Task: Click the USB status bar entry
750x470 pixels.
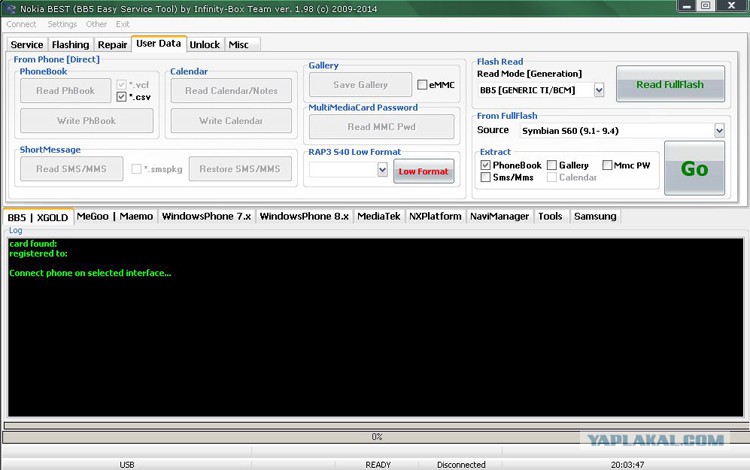Action: click(127, 465)
